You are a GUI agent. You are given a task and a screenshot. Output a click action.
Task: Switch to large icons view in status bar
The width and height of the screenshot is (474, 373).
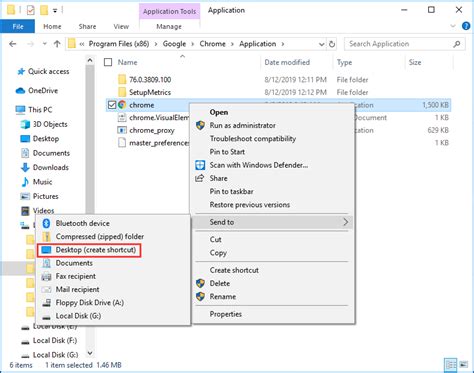463,365
